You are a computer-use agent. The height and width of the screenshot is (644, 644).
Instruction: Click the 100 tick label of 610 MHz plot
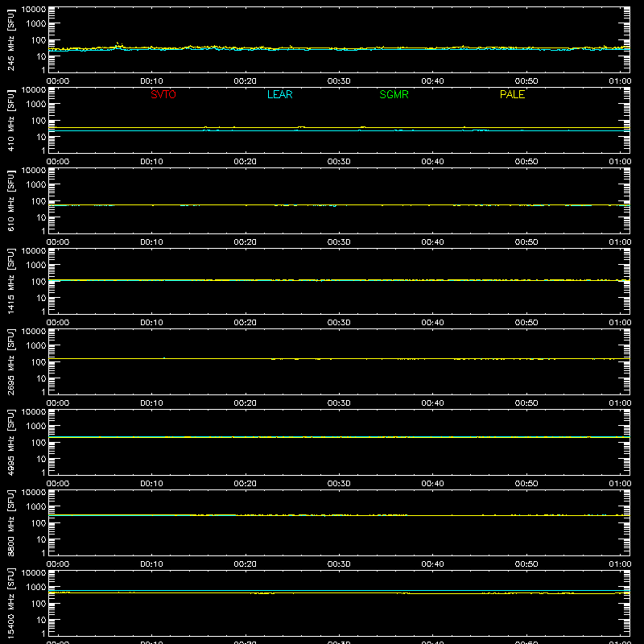pos(39,201)
